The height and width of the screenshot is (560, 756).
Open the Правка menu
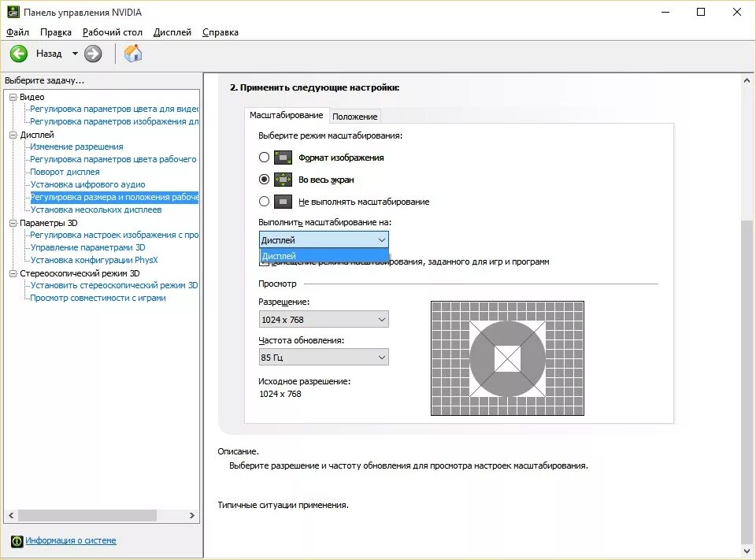click(x=56, y=32)
